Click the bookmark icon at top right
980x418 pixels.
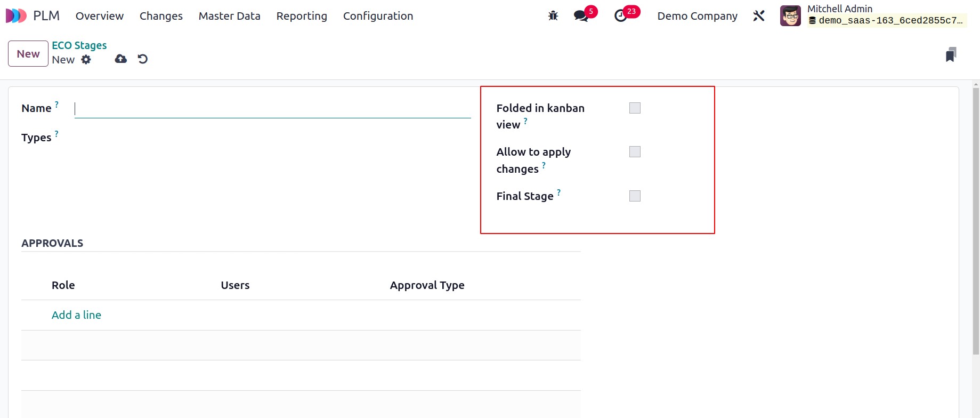(x=951, y=54)
